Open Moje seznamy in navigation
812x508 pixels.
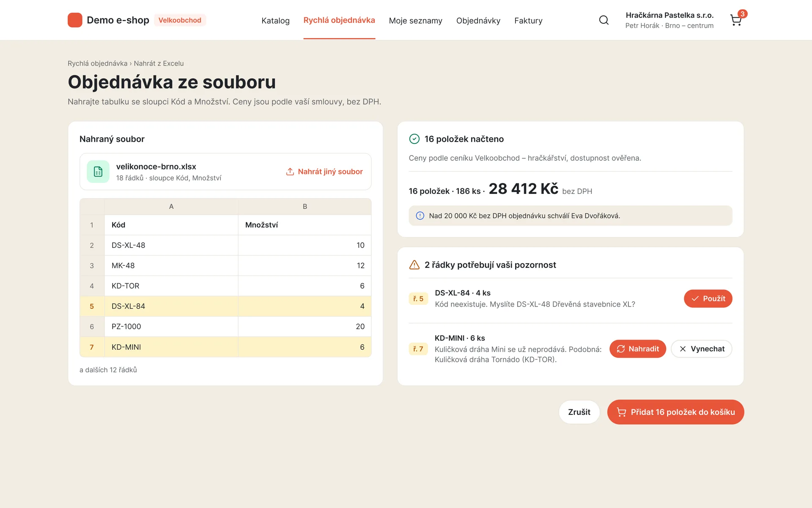(x=415, y=21)
